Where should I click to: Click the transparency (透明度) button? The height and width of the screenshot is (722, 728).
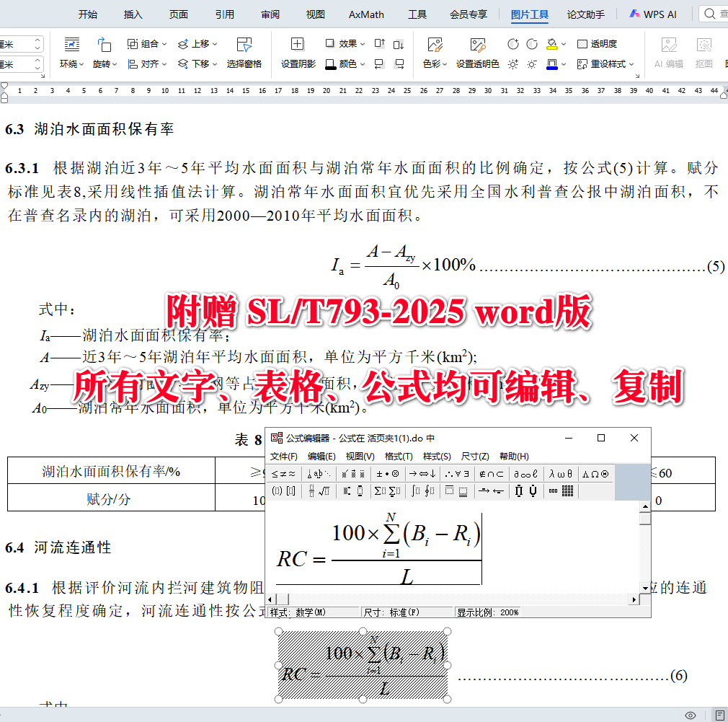pyautogui.click(x=597, y=44)
